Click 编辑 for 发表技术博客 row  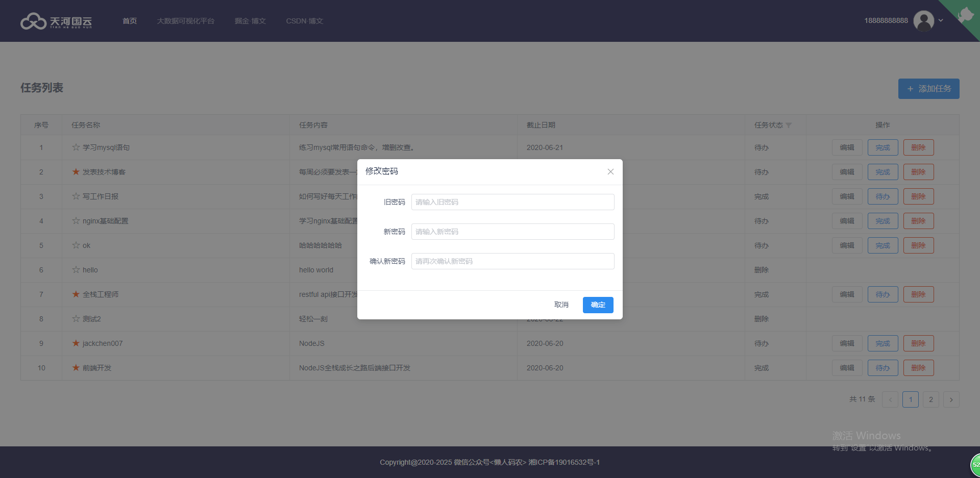coord(847,172)
